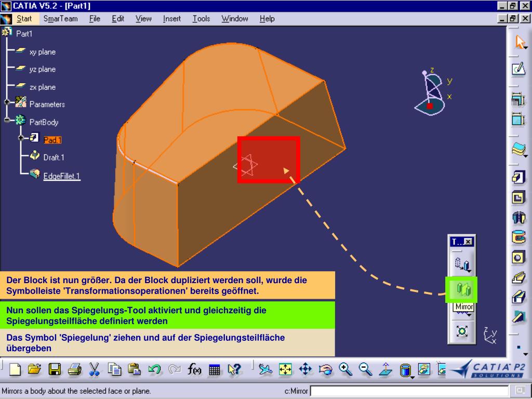Open the Start menu
This screenshot has width=532, height=399.
(x=24, y=19)
